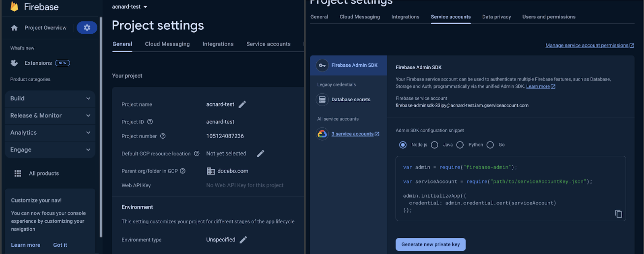Screen dimensions: 644x254
Task: Show help for Project ID
Action: pos(150,122)
